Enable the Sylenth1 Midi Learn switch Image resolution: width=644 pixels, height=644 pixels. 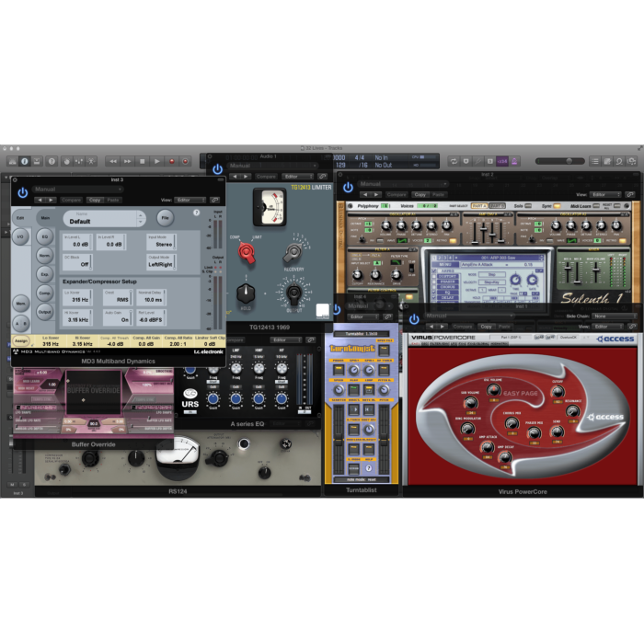click(x=596, y=206)
